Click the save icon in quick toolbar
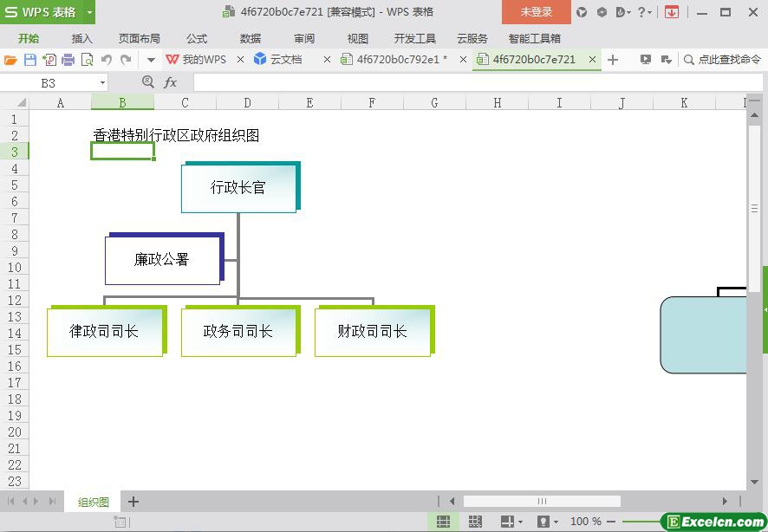 point(30,60)
